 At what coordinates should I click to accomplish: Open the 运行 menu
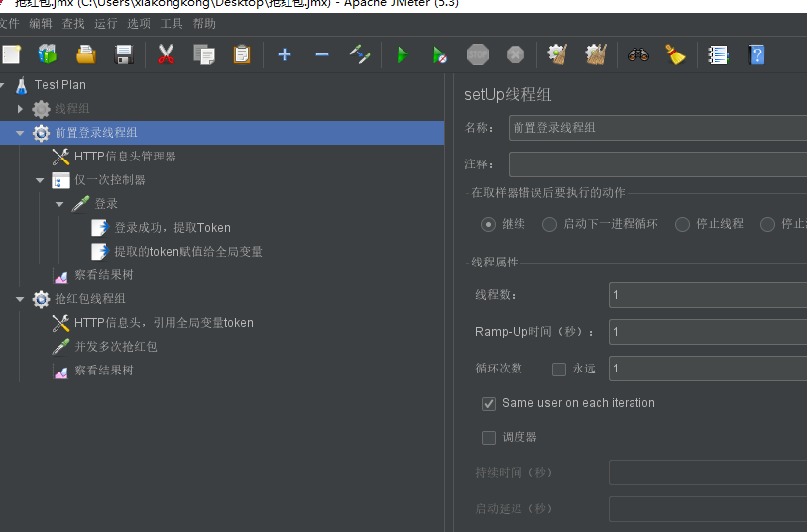105,24
